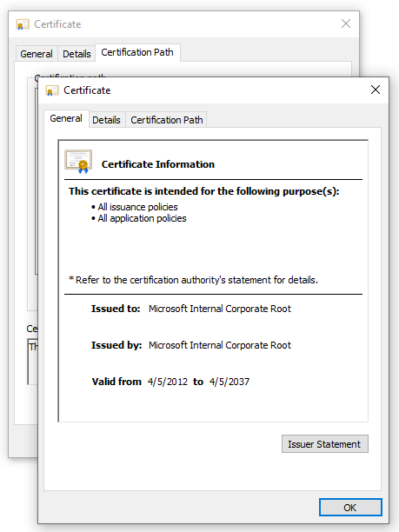This screenshot has width=399, height=532.
Task: Open the Details tab in the front dialog
Action: [107, 120]
